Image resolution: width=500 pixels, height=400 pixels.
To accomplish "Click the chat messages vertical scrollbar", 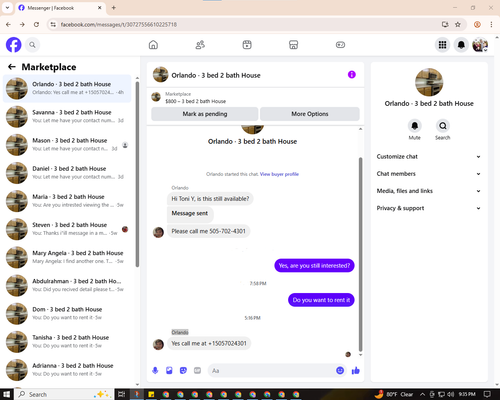I will 360,254.
